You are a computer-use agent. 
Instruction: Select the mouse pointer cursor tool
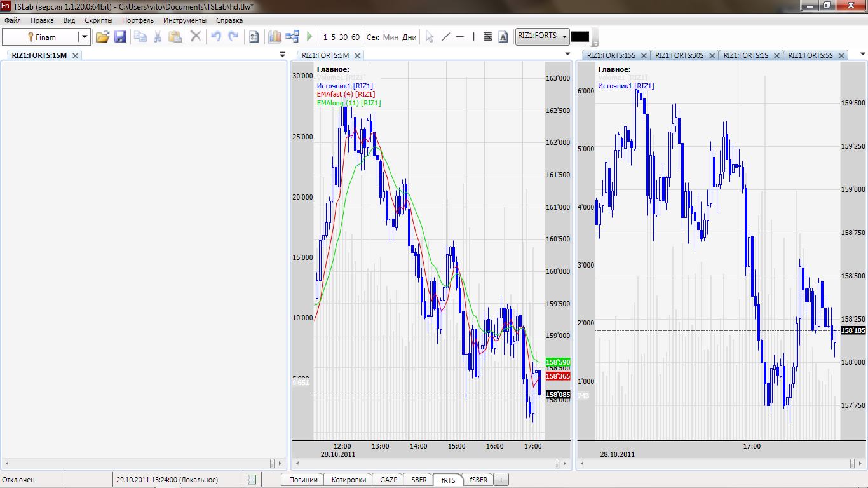pyautogui.click(x=430, y=37)
